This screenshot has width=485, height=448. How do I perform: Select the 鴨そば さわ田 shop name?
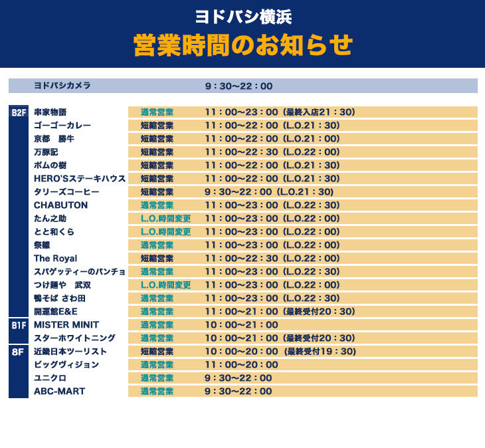tap(60, 298)
